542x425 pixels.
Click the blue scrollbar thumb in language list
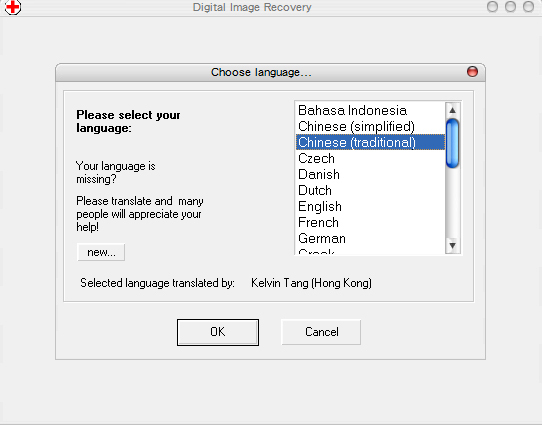tap(452, 143)
